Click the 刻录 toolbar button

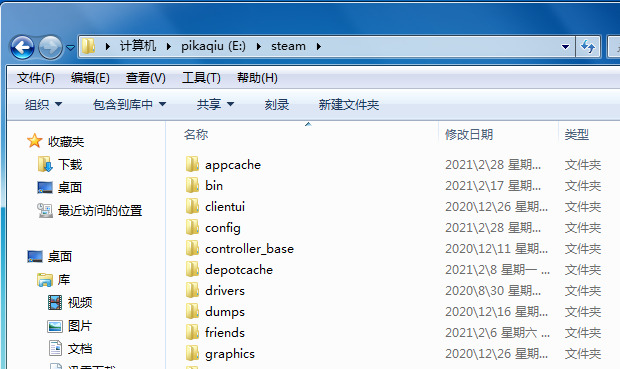click(277, 105)
